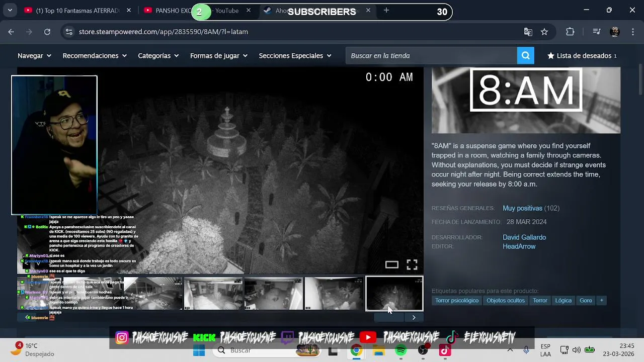Select the Terror psicológico tag
The width and height of the screenshot is (644, 362).
pos(457,300)
